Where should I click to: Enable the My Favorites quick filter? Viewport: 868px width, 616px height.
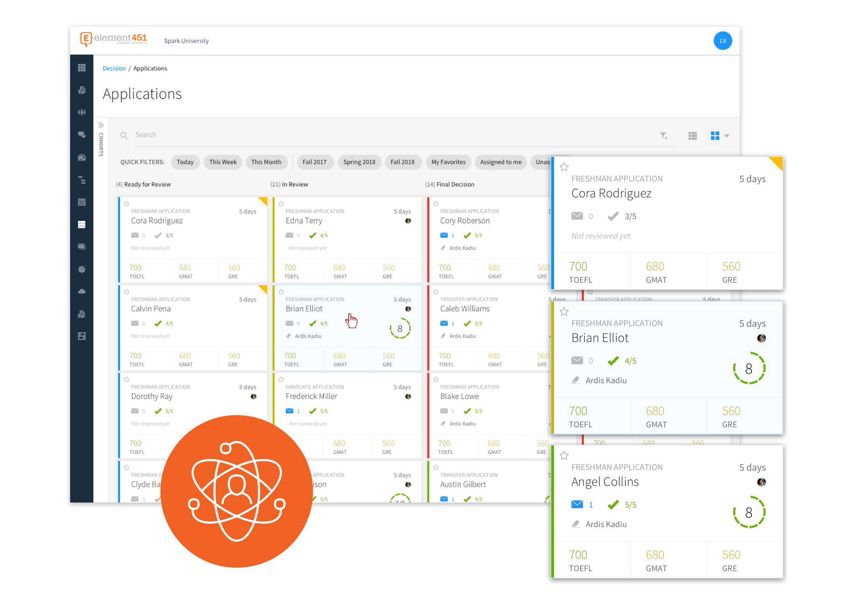[448, 162]
